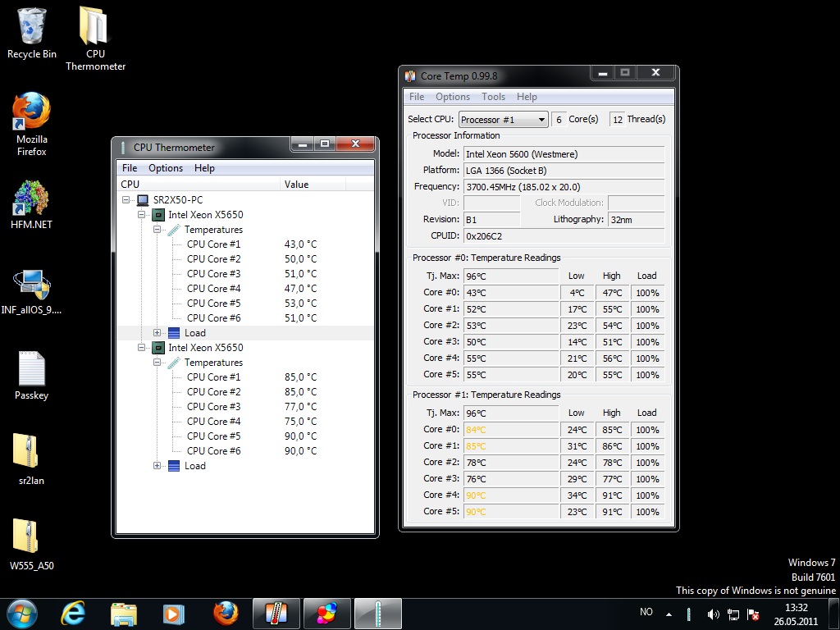Click the Frequency field 3700.45MHz
The height and width of the screenshot is (630, 840).
pyautogui.click(x=564, y=187)
